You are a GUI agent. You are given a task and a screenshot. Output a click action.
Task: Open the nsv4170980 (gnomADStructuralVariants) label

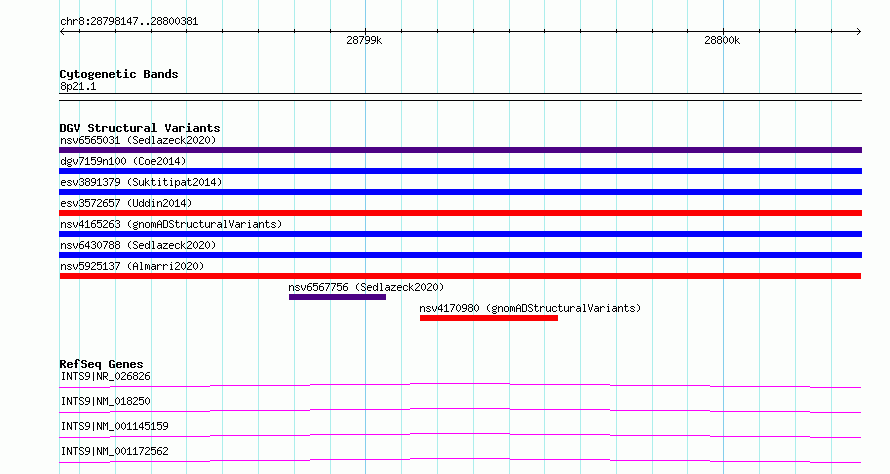click(530, 308)
